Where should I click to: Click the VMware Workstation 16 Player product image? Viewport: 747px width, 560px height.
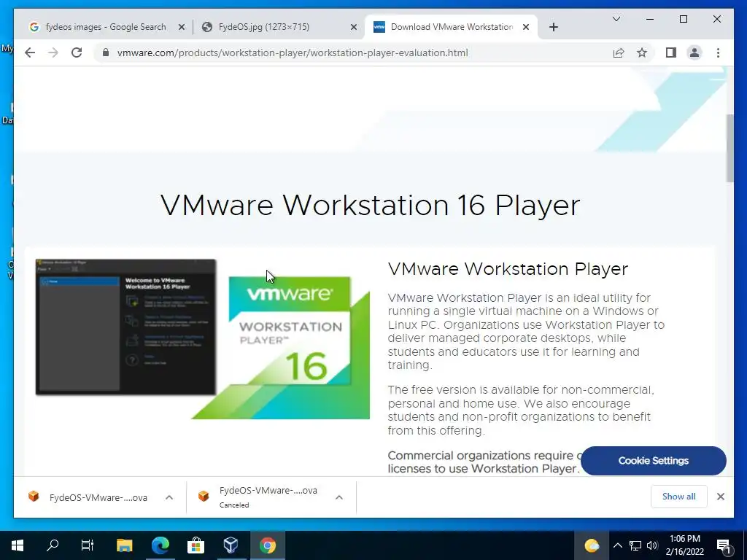click(x=203, y=339)
